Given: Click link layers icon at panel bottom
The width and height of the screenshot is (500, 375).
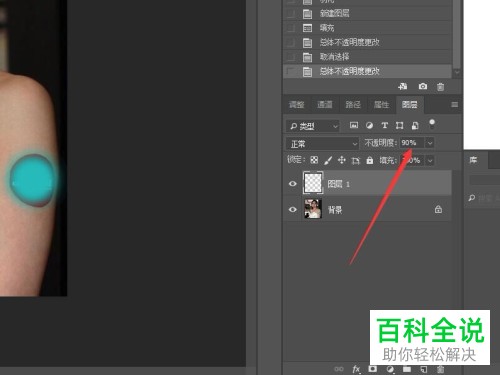Looking at the screenshot, I should click(x=339, y=369).
